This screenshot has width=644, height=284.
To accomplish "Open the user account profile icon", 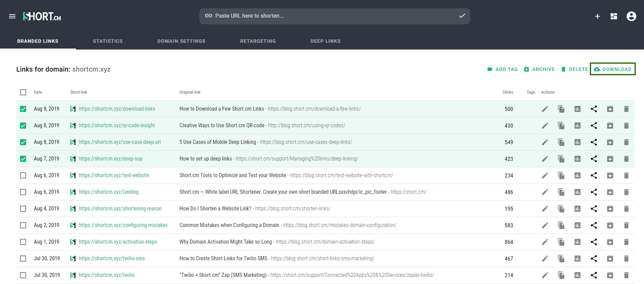I will (631, 16).
